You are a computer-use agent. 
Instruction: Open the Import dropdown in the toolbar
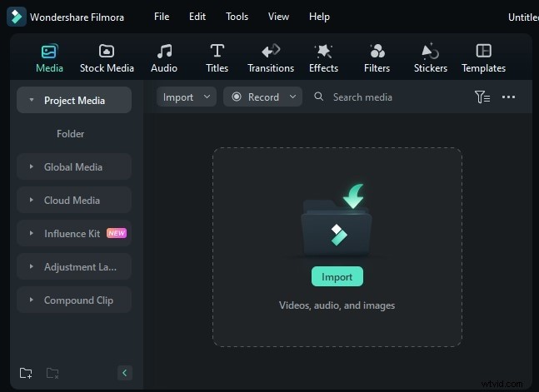tap(187, 97)
